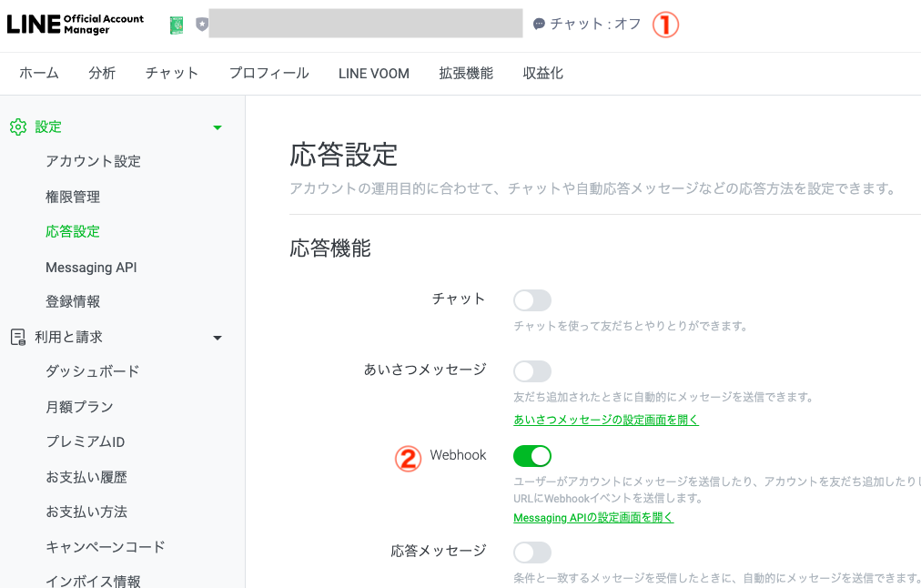This screenshot has height=588, width=921.
Task: Click the gray shield badge icon
Action: 201,25
